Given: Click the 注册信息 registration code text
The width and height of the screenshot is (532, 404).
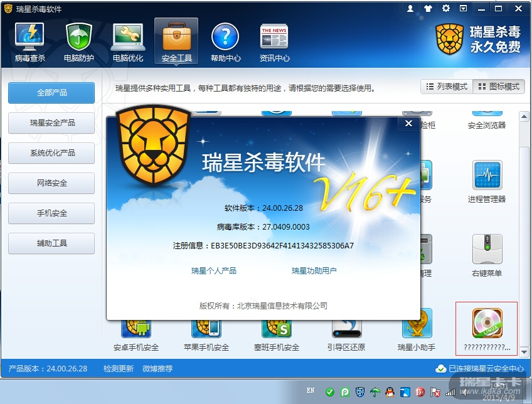Looking at the screenshot, I should click(263, 245).
